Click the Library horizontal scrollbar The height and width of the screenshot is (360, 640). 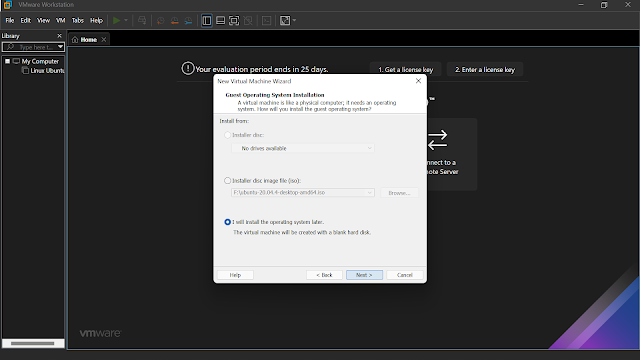coord(33,343)
